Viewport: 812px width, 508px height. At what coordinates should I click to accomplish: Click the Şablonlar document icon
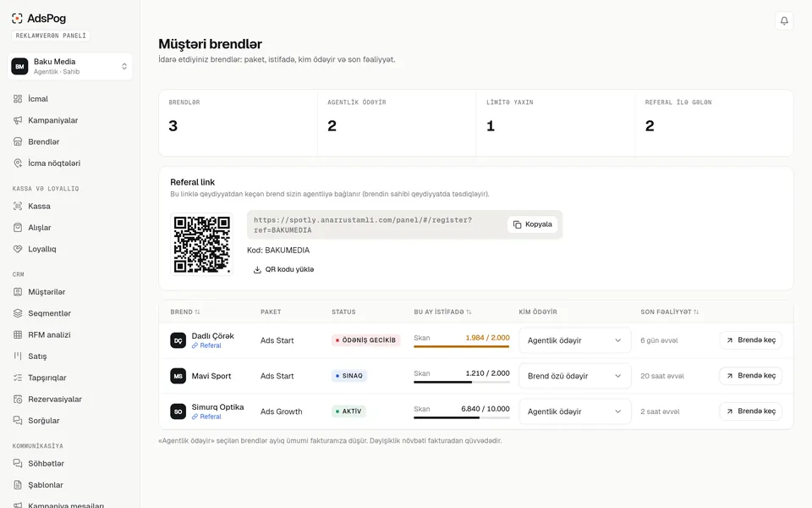(x=18, y=484)
